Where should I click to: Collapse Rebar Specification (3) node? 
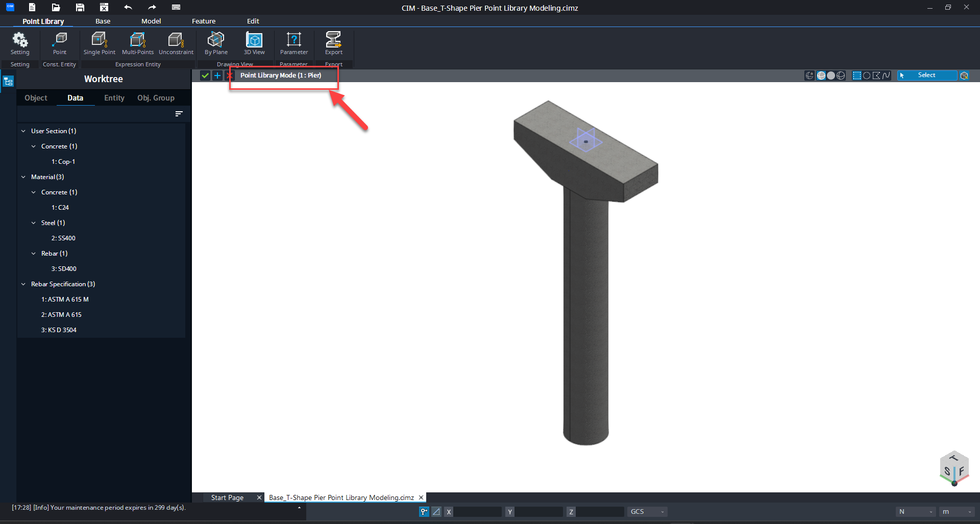pyautogui.click(x=23, y=284)
